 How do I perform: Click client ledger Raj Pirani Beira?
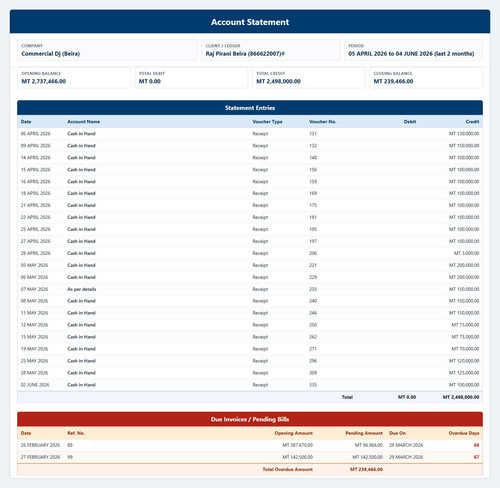click(245, 54)
